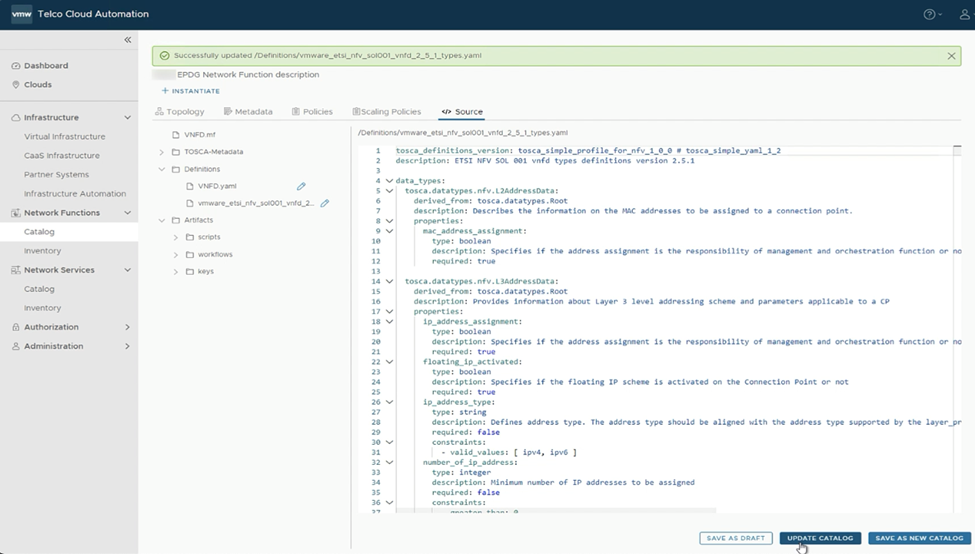Screen dimensions: 975x554
Task: Expand the scripts folder
Action: (x=176, y=237)
